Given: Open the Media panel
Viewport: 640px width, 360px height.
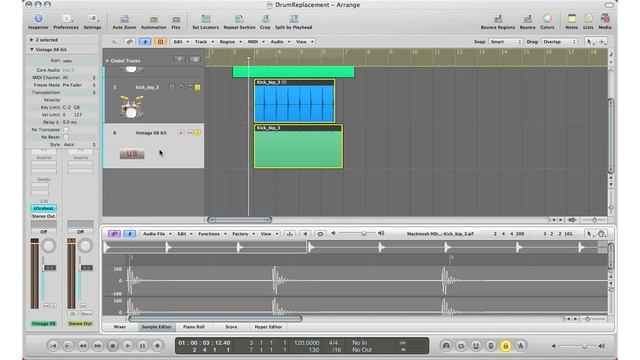Looking at the screenshot, I should 605,19.
